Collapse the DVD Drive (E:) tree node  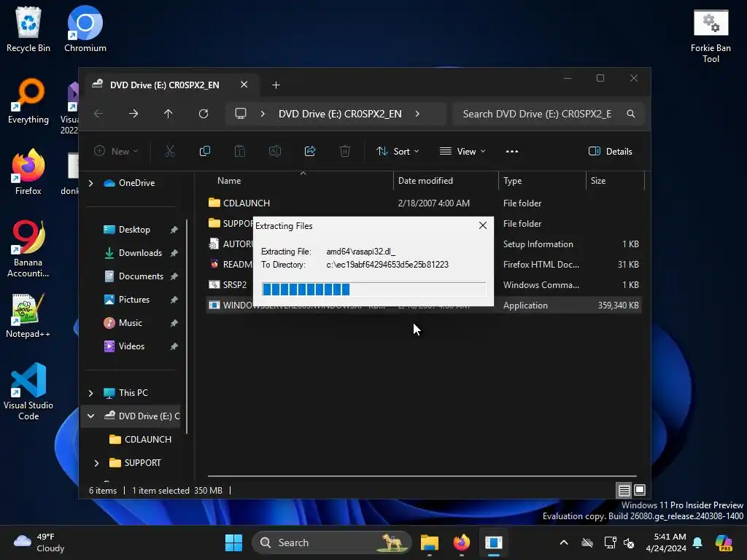click(x=90, y=416)
